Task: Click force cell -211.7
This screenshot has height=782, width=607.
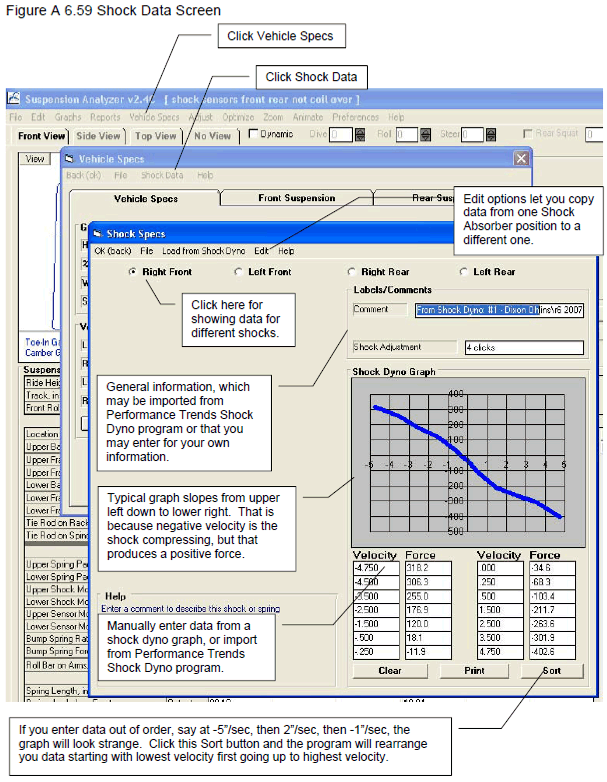Action: click(x=552, y=610)
